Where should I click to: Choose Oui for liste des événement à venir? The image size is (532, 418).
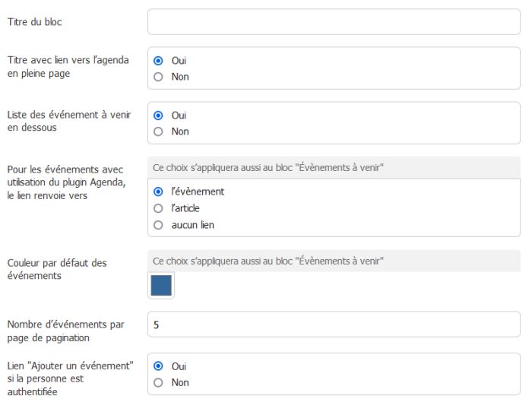[x=158, y=116]
